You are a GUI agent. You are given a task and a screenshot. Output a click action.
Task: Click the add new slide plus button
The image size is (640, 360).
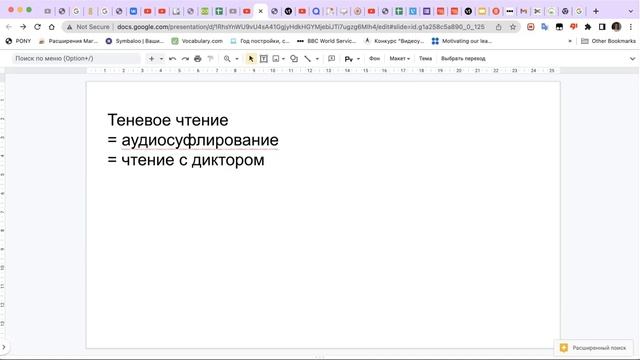pos(151,59)
